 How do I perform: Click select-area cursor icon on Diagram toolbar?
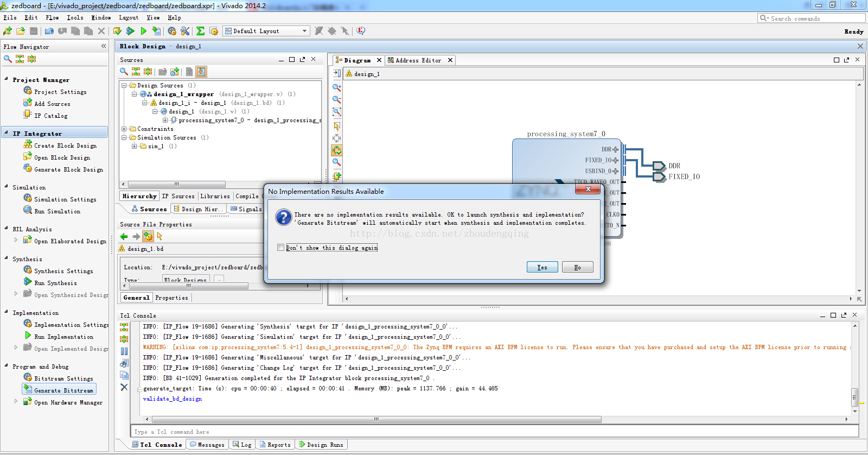337,126
